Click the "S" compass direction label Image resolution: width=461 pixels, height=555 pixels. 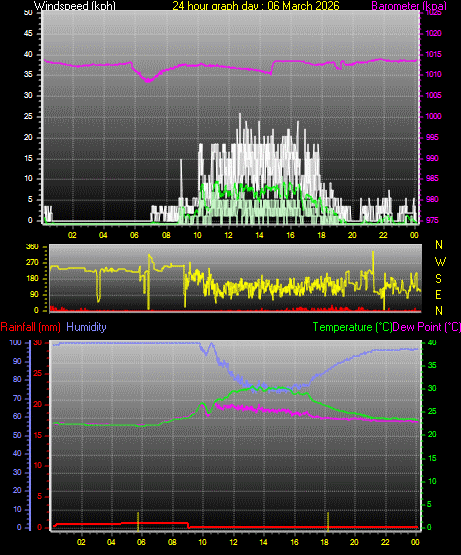(438, 279)
